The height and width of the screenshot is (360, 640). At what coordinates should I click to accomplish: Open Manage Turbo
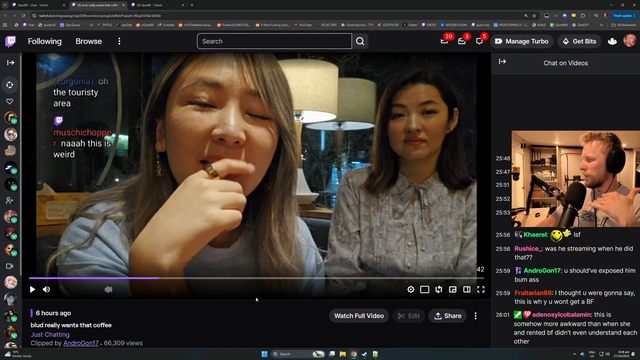click(x=522, y=41)
